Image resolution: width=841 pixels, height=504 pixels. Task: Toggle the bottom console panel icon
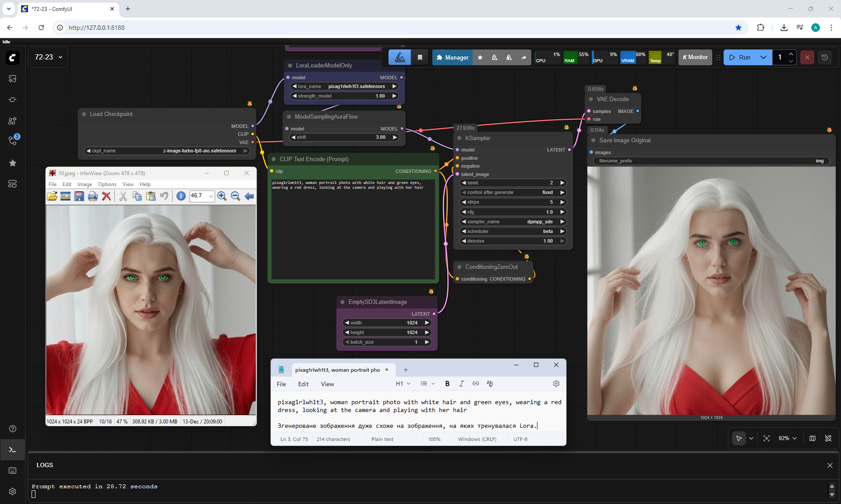12,450
